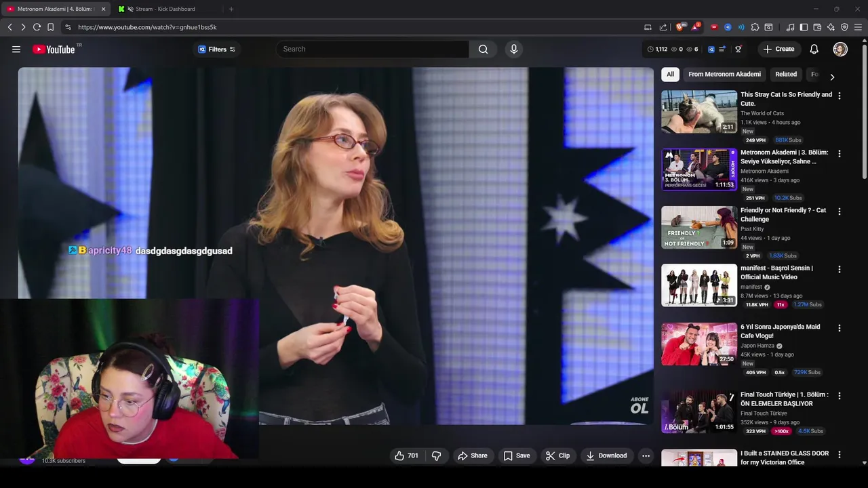Bookmark this page

click(x=50, y=27)
